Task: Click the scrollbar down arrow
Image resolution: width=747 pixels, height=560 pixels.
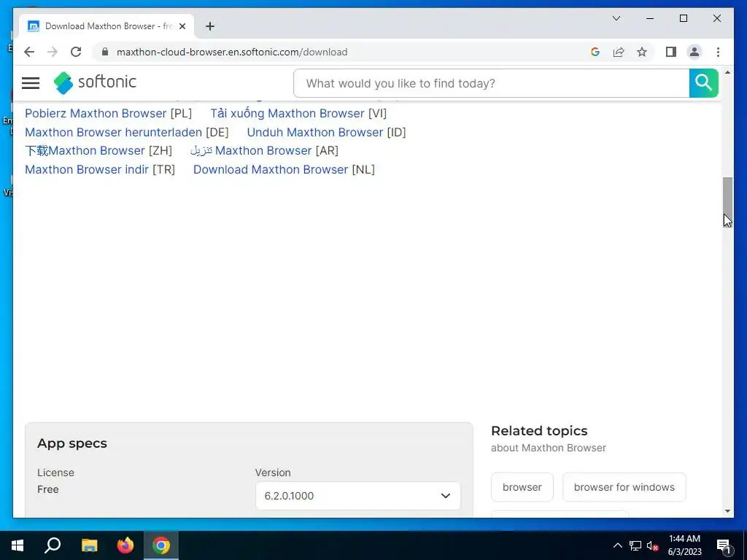Action: click(727, 511)
